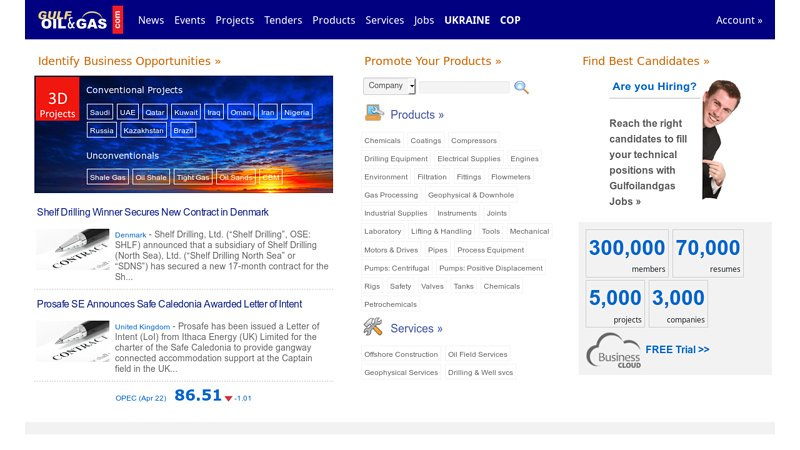Open Find Best Candidates heading link
The image size is (800, 450).
pos(646,61)
